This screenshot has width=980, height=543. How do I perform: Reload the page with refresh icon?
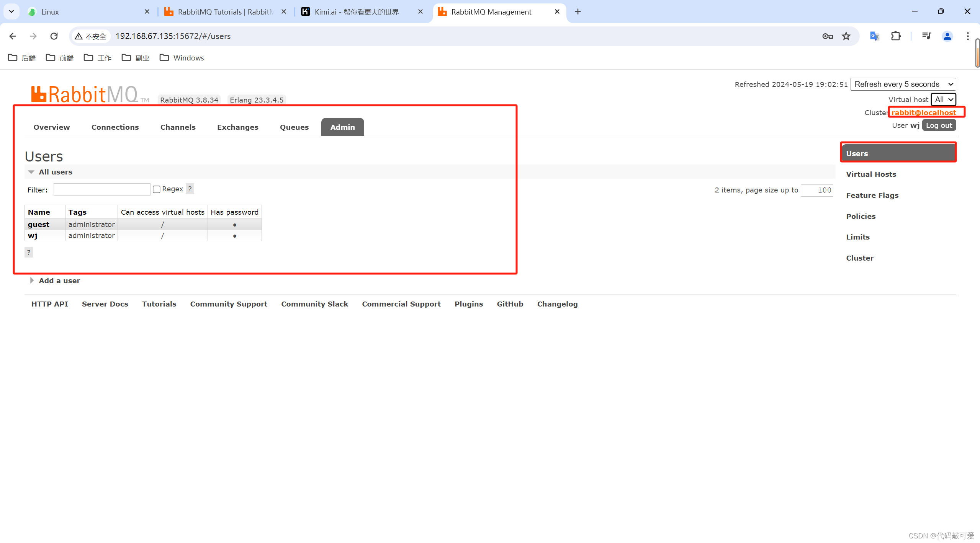[54, 36]
